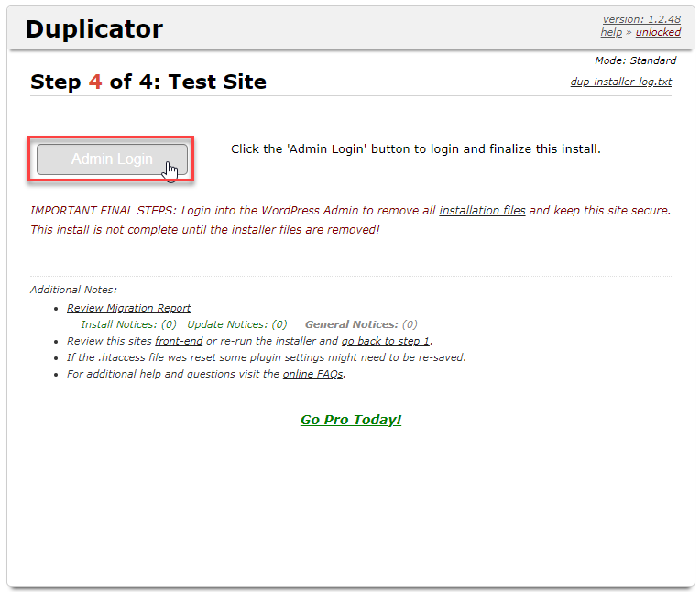Visit the site's front-end link
The image size is (700, 592).
[179, 341]
